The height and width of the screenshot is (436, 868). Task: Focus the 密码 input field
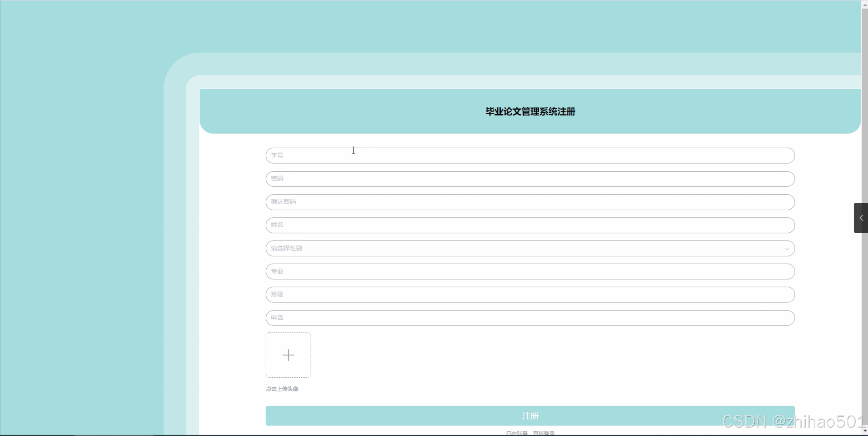click(530, 179)
